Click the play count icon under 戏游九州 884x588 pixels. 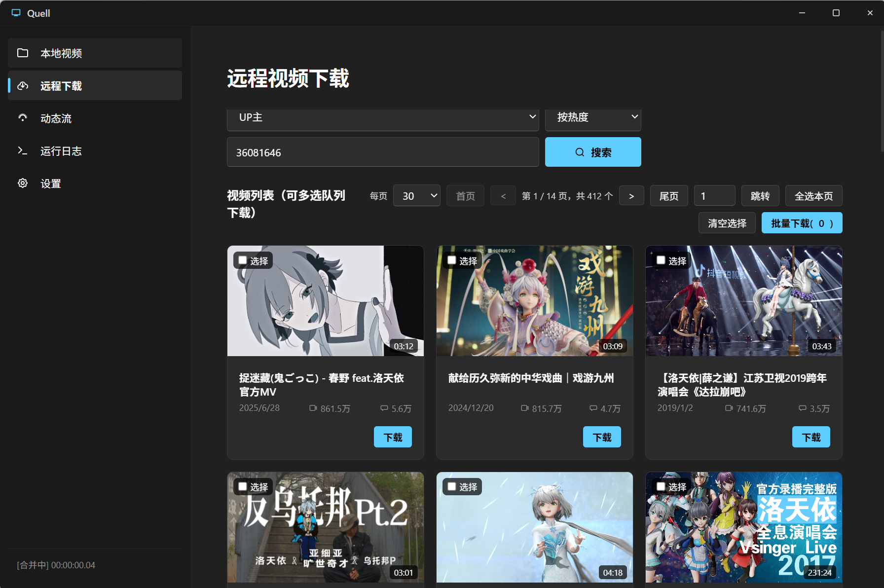(524, 408)
